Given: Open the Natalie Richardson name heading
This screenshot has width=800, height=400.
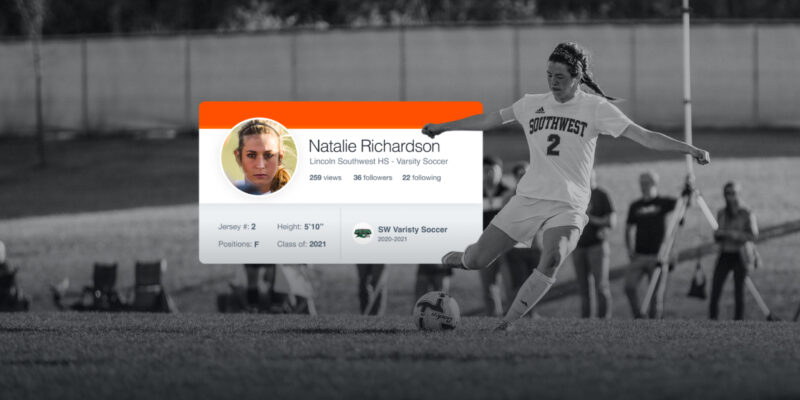Looking at the screenshot, I should 374,146.
